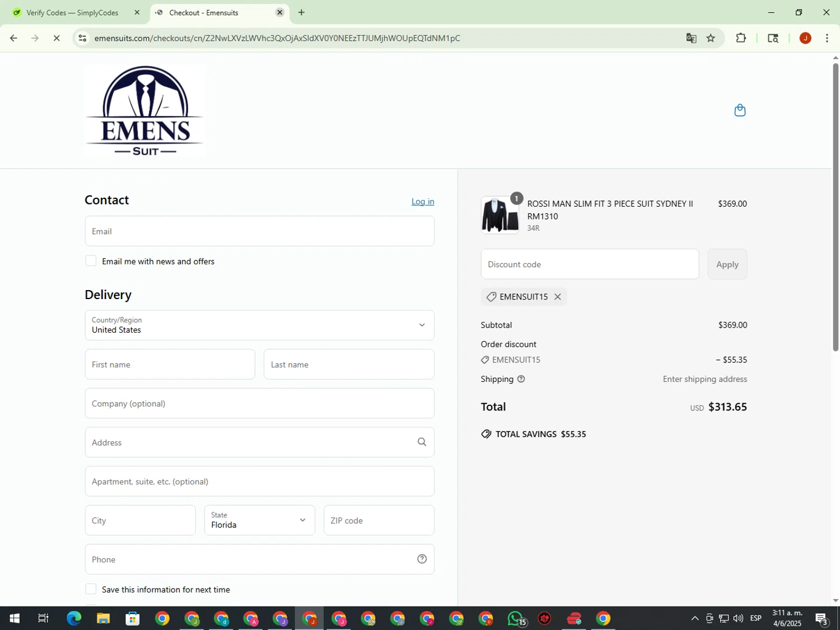840x630 pixels.
Task: Remove the EMENSUIT15 discount tag
Action: point(557,297)
